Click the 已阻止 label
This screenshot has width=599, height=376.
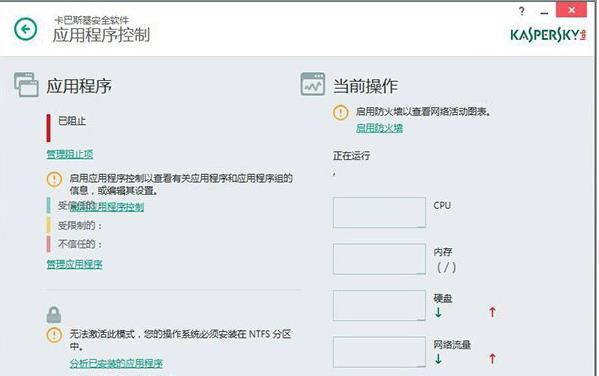(x=72, y=121)
